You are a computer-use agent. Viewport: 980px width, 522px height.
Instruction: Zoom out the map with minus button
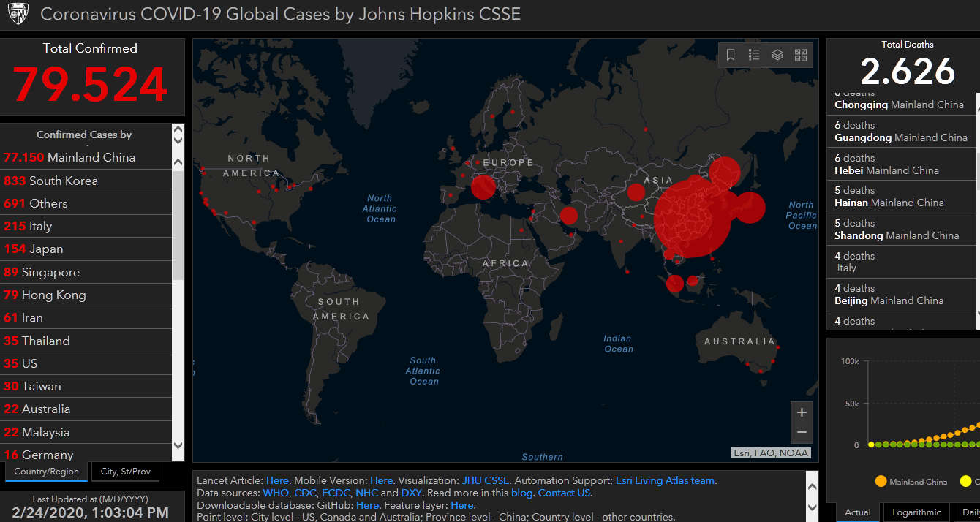[x=802, y=433]
